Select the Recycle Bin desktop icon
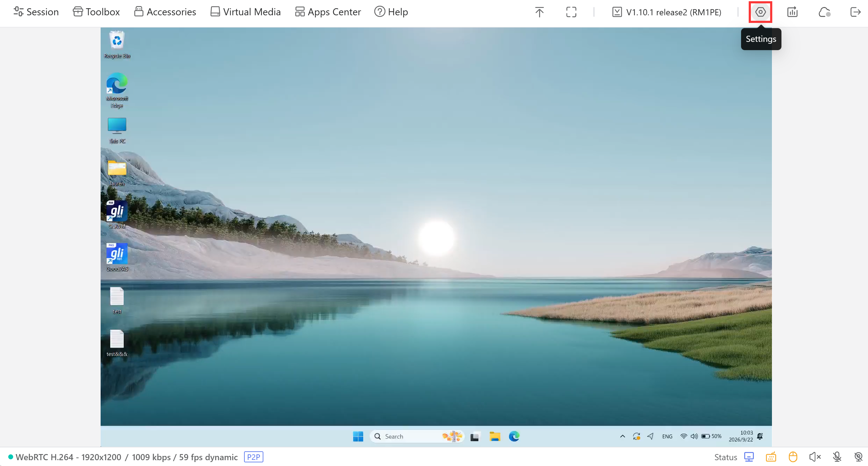Image resolution: width=868 pixels, height=466 pixels. point(117,44)
